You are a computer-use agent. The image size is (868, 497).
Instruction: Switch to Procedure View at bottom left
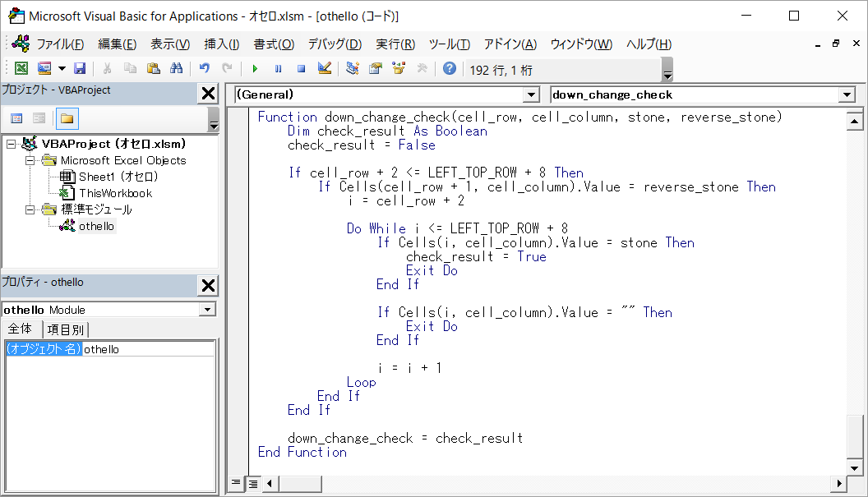coord(237,483)
